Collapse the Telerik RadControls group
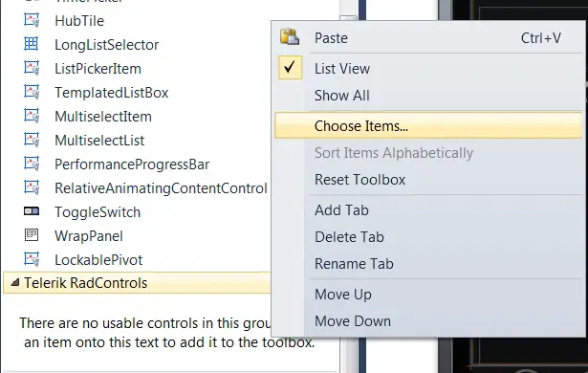The height and width of the screenshot is (373, 588). point(15,282)
